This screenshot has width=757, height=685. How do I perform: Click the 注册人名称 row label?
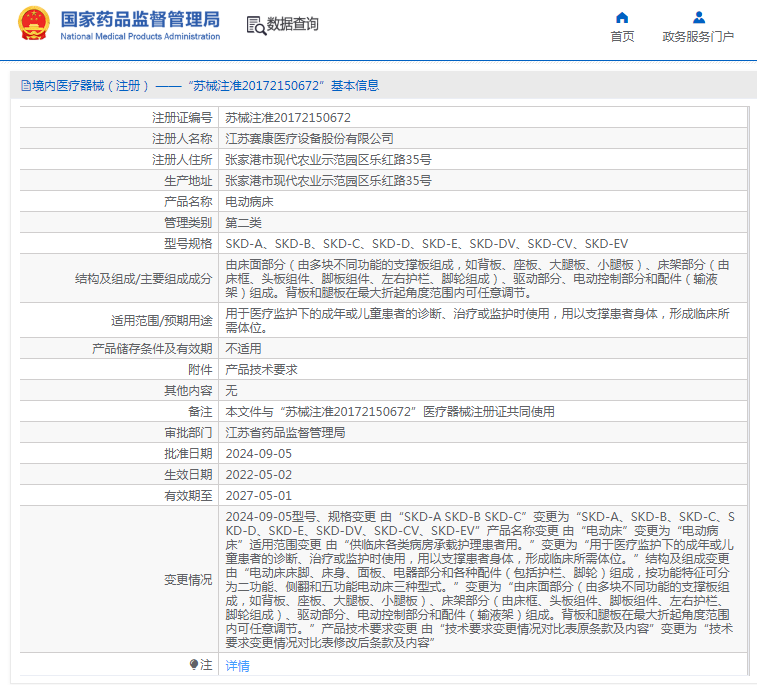tap(182, 139)
